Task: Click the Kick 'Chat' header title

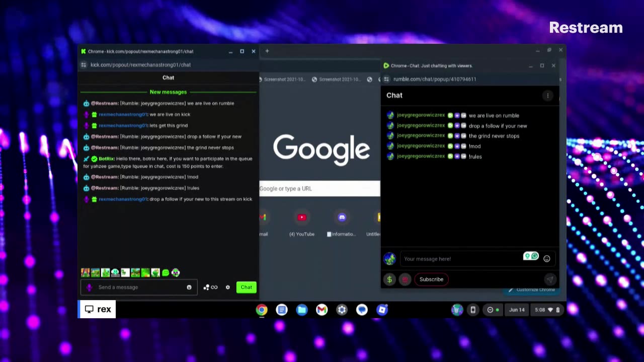Action: pyautogui.click(x=168, y=77)
